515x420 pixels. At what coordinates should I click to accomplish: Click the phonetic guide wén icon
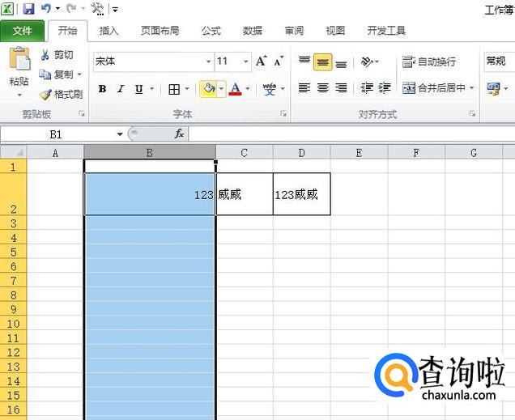pos(270,89)
